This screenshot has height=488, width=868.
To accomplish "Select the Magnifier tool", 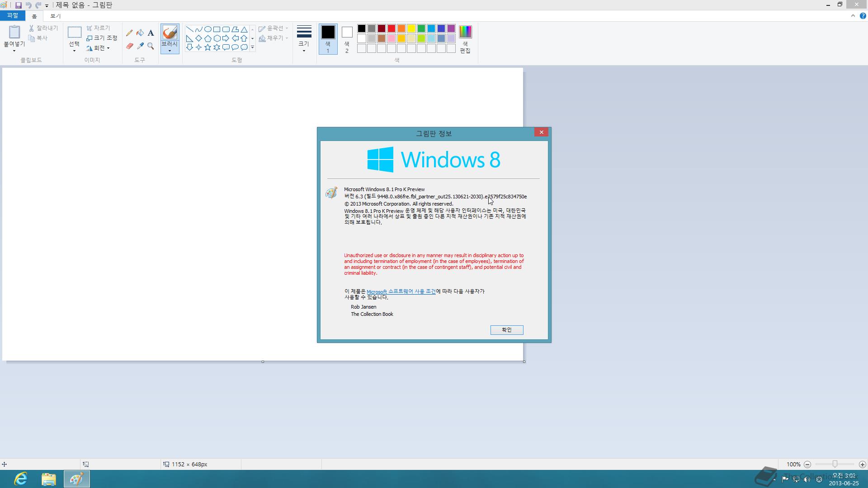I will [x=151, y=46].
